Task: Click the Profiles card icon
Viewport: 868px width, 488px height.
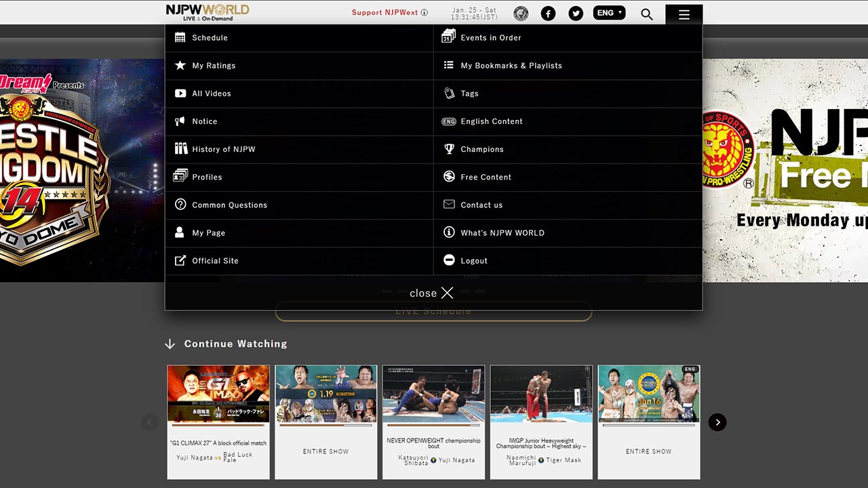Action: (x=180, y=176)
